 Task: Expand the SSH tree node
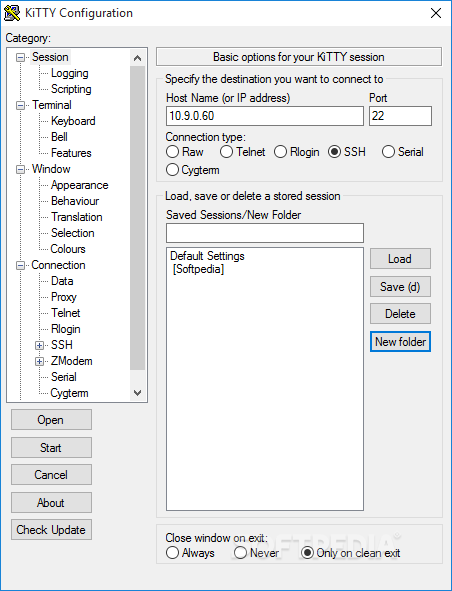[x=39, y=345]
